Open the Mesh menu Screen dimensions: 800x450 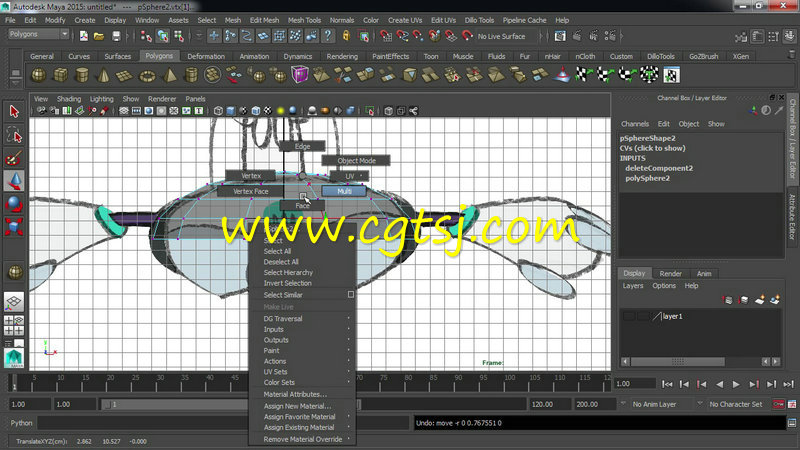point(233,20)
